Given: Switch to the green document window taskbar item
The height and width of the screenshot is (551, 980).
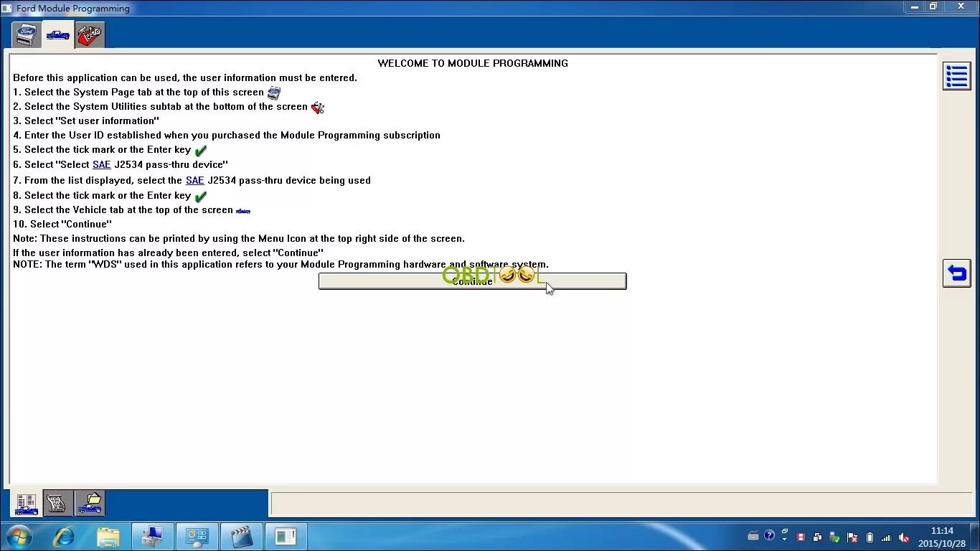Looking at the screenshot, I should tap(286, 537).
